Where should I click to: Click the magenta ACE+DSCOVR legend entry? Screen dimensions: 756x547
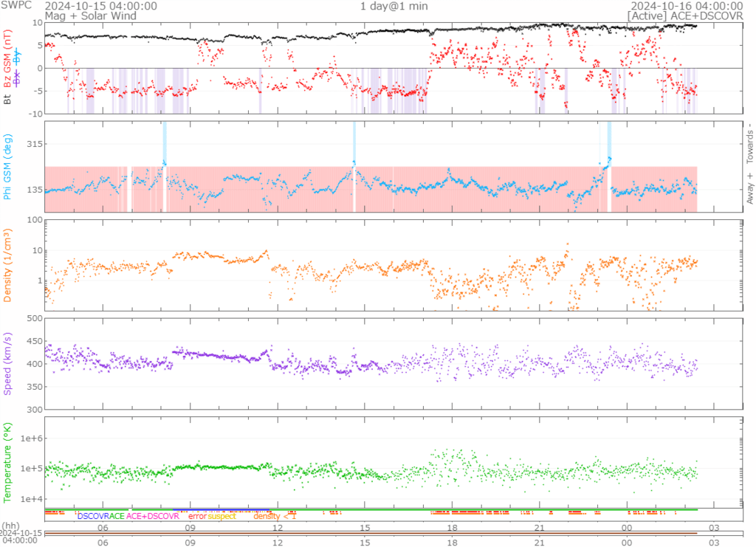[153, 516]
